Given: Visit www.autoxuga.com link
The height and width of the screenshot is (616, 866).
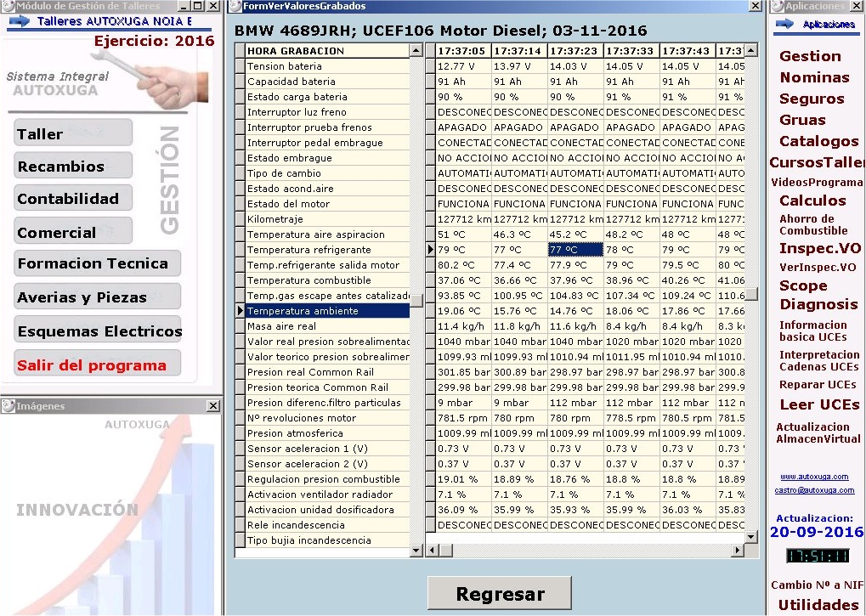Looking at the screenshot, I should [x=814, y=477].
